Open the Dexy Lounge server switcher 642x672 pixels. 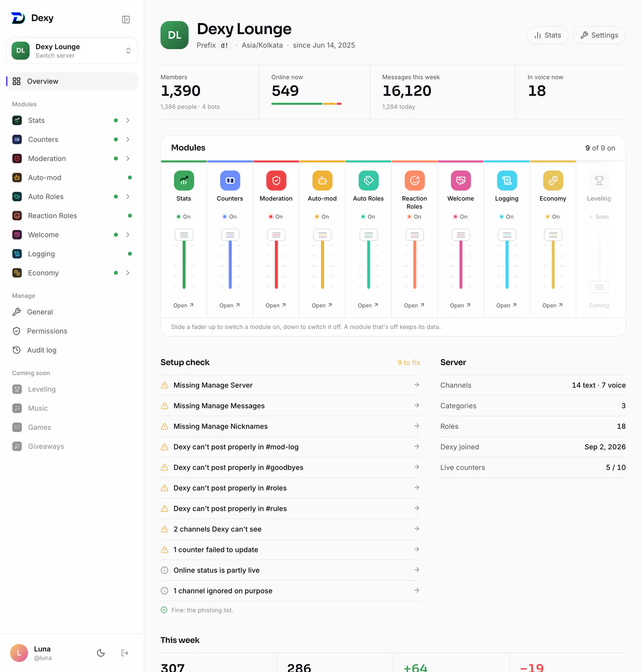pyautogui.click(x=72, y=51)
